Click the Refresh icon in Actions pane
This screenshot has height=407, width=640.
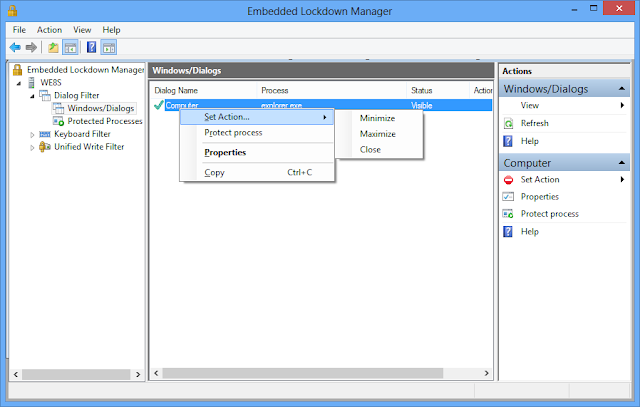(508, 123)
